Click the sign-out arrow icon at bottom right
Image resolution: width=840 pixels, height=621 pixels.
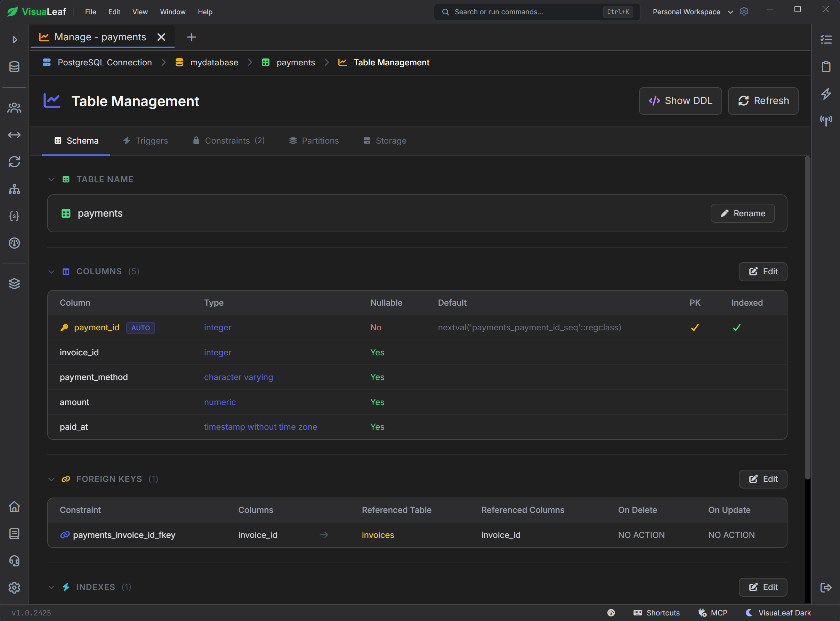pyautogui.click(x=826, y=588)
